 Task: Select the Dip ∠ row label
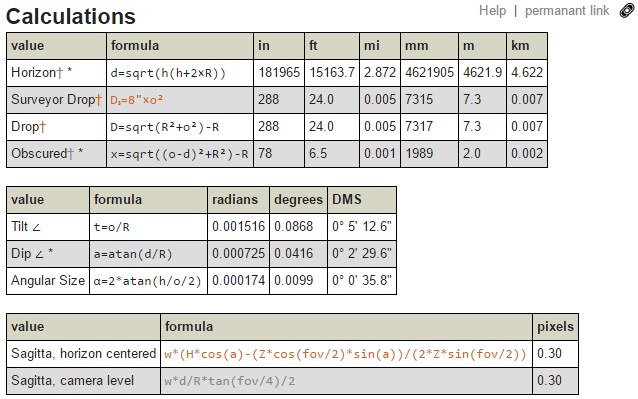tap(32, 254)
